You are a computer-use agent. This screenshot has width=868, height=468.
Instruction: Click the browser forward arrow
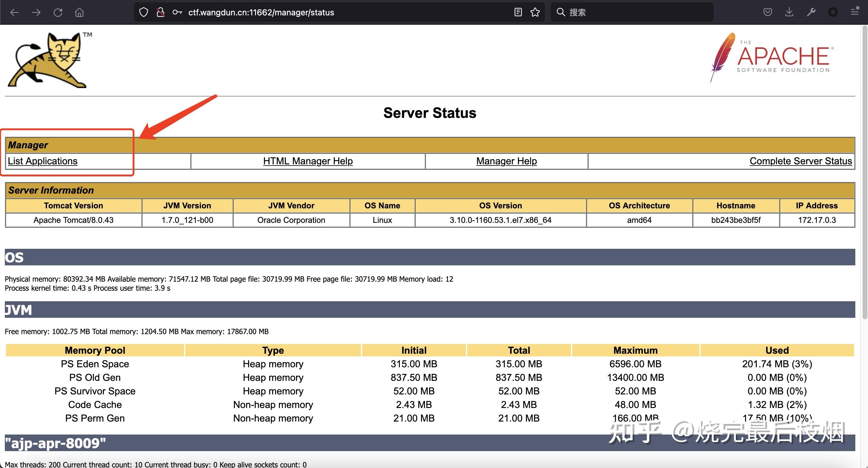(36, 12)
